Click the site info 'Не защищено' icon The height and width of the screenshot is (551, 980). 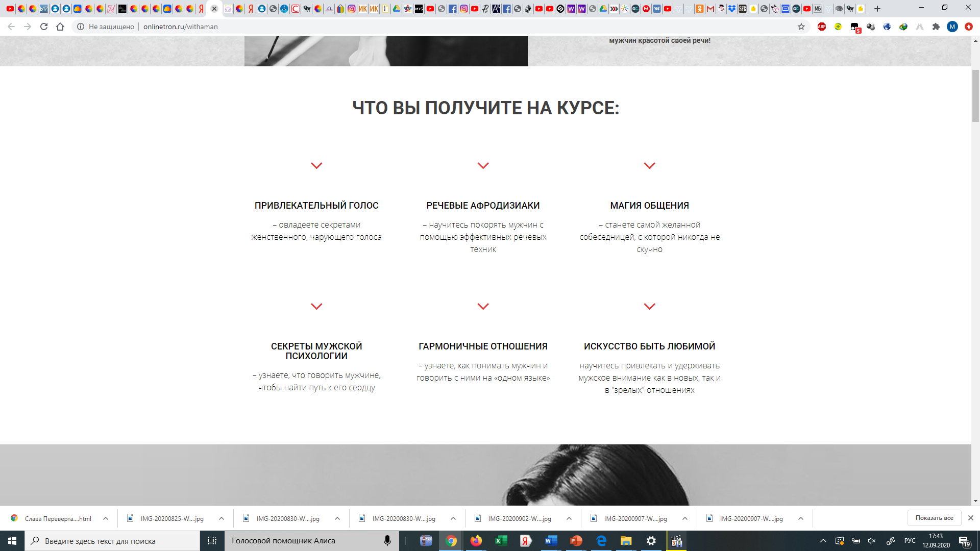(x=81, y=27)
